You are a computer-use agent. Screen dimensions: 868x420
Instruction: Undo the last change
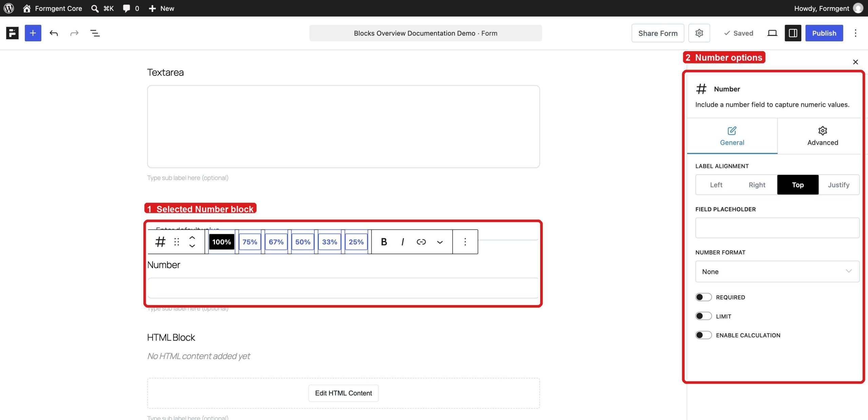point(54,33)
